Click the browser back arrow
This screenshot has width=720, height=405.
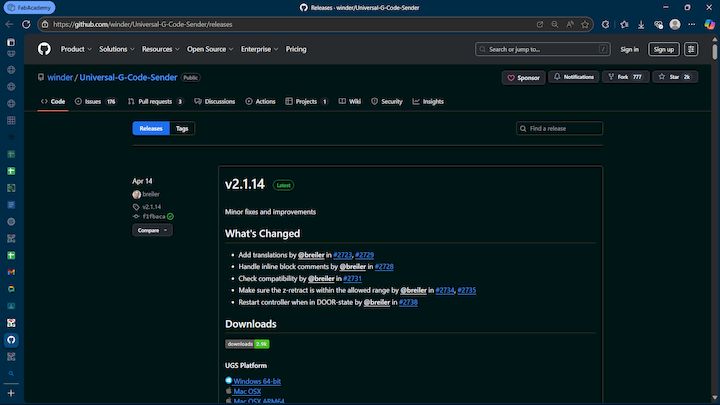(x=9, y=24)
